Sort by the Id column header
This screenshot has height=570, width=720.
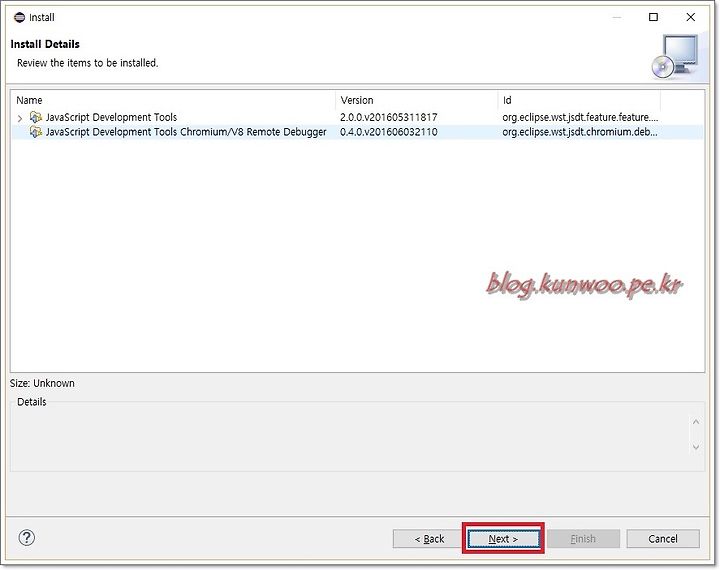[579, 100]
